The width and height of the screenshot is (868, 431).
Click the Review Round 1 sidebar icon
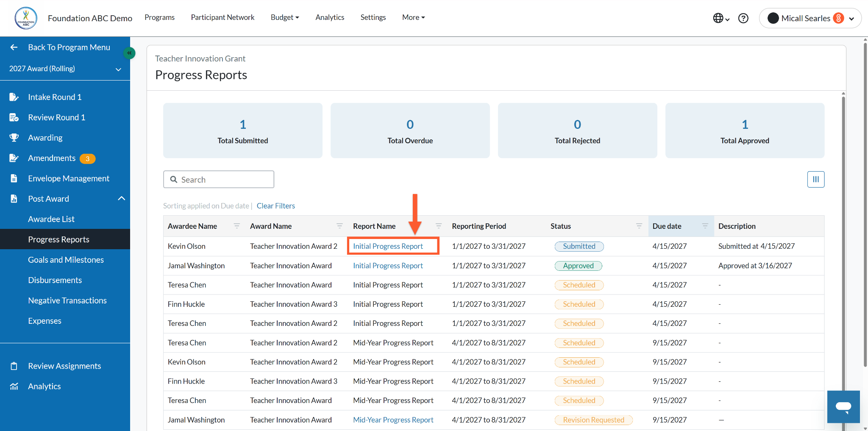(x=14, y=117)
